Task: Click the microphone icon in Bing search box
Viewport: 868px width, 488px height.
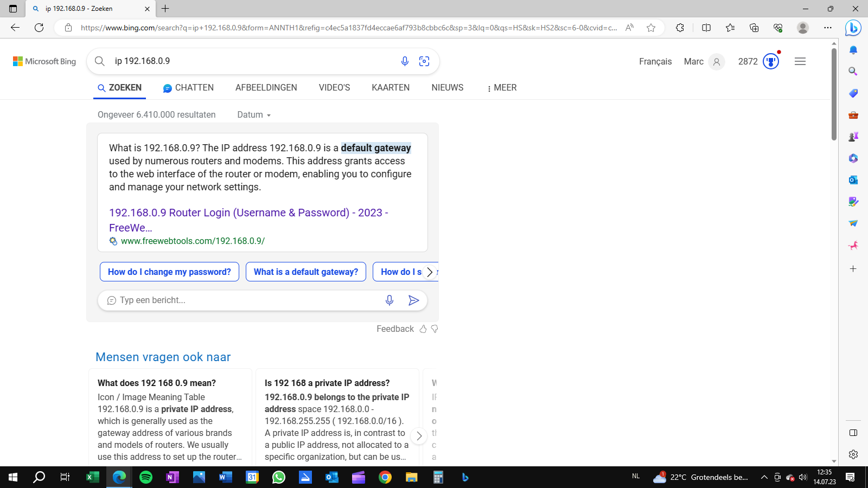Action: tap(405, 61)
